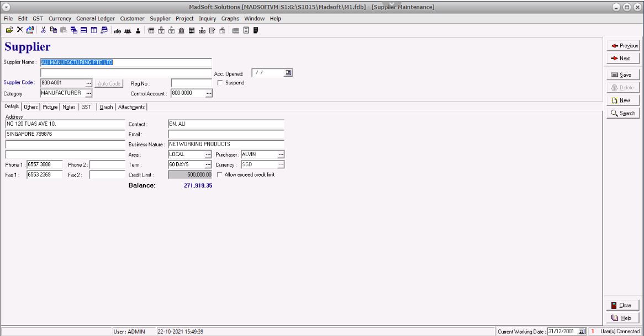The image size is (644, 336).
Task: Switch to the Attachments tab
Action: click(131, 107)
